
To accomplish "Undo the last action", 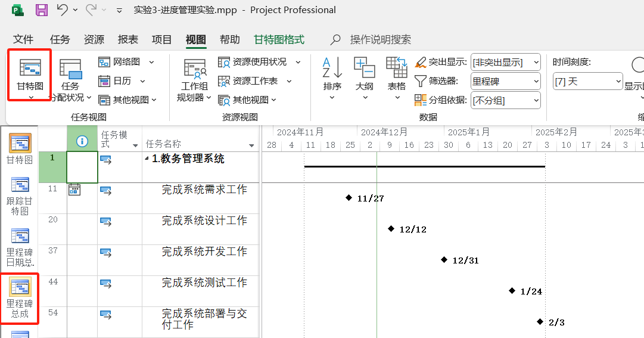I will coord(62,10).
